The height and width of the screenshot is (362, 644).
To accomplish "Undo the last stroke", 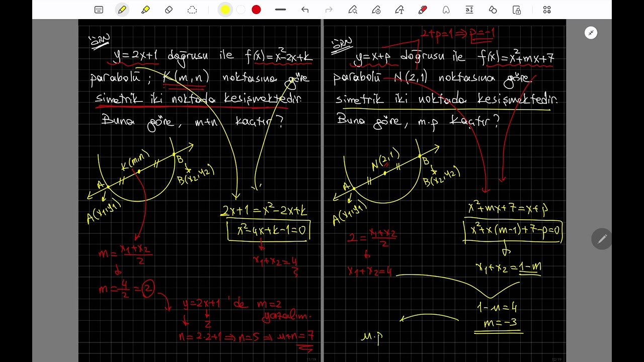I will pyautogui.click(x=305, y=10).
